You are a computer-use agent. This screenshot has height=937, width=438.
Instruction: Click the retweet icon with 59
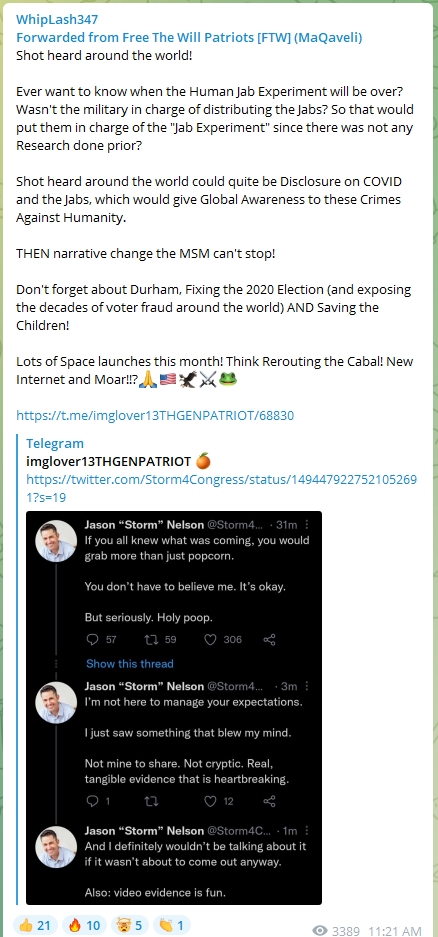pos(151,639)
